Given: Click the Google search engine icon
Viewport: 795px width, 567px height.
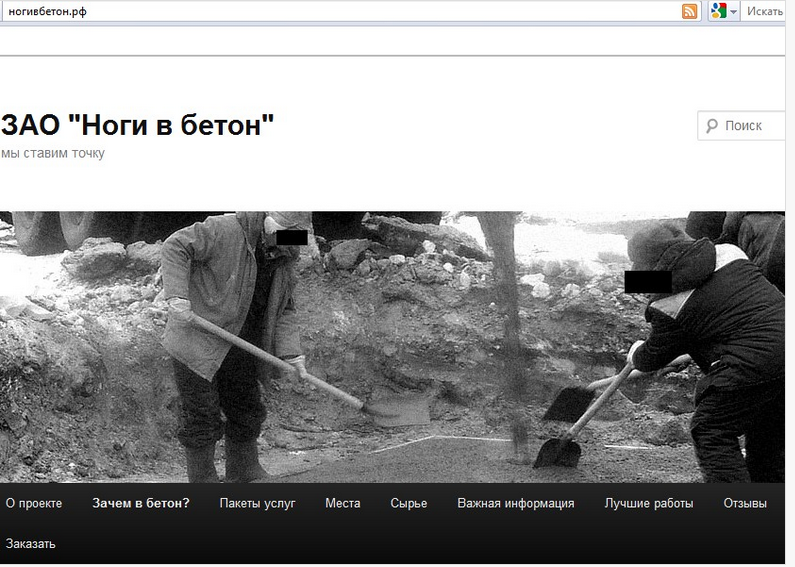Looking at the screenshot, I should 718,11.
